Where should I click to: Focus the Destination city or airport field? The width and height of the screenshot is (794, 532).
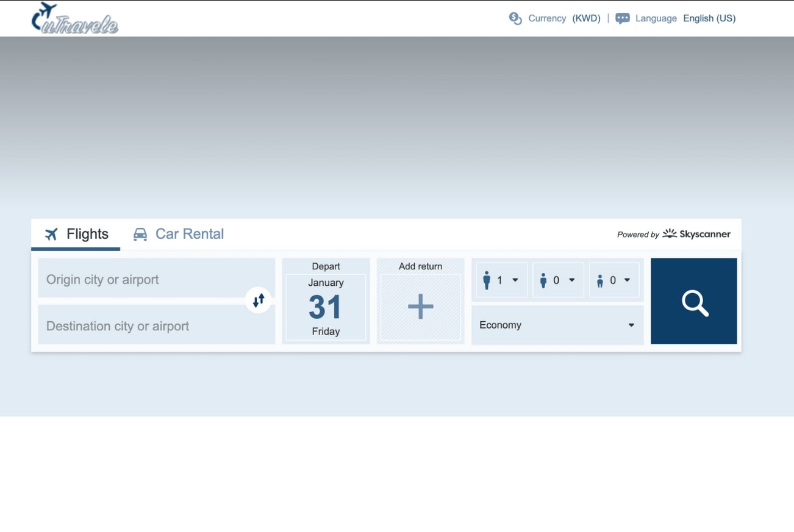click(x=157, y=325)
